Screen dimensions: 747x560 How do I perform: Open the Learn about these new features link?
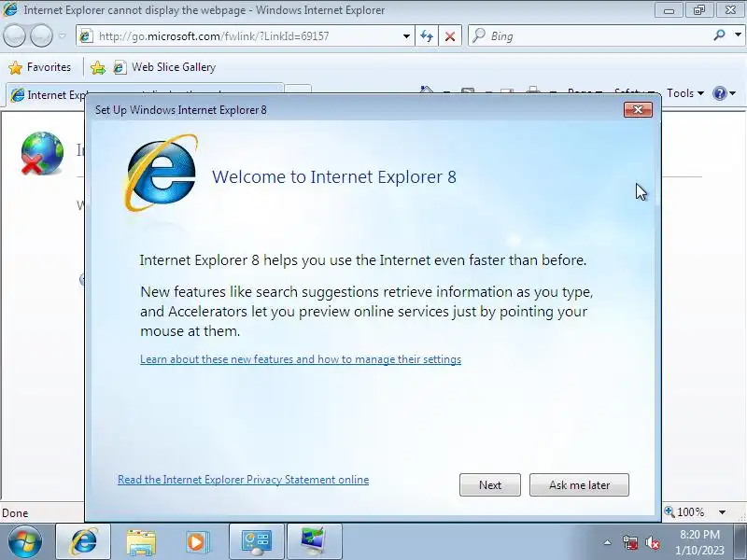tap(301, 359)
